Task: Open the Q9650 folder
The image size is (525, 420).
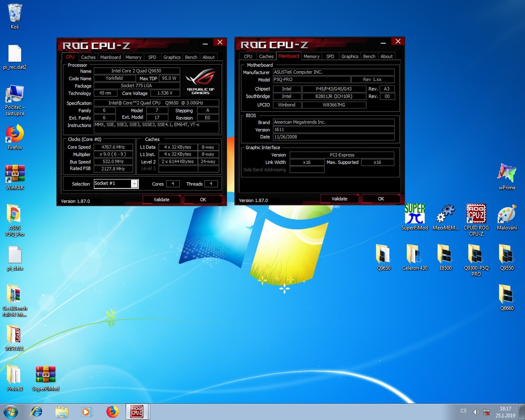Action: coord(384,257)
